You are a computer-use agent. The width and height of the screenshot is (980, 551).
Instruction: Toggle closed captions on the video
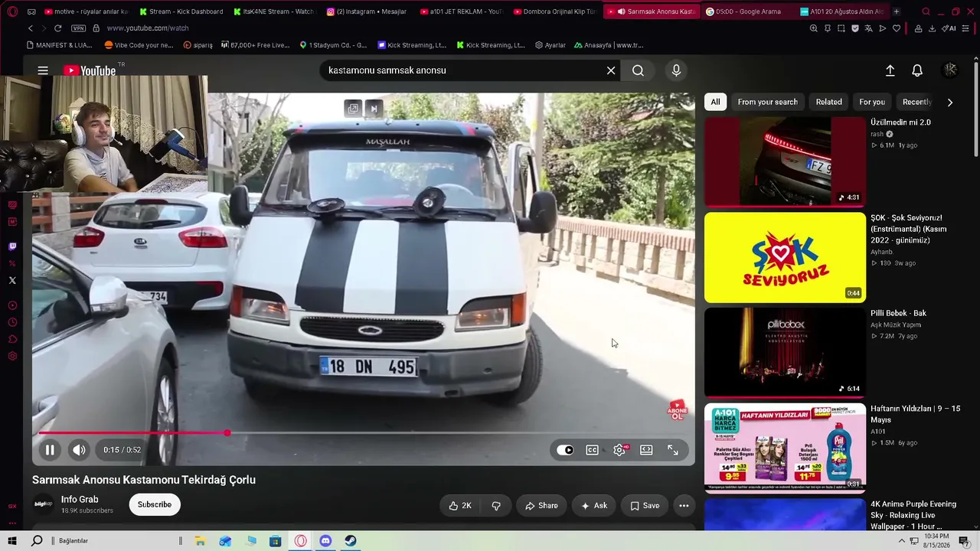pyautogui.click(x=592, y=450)
